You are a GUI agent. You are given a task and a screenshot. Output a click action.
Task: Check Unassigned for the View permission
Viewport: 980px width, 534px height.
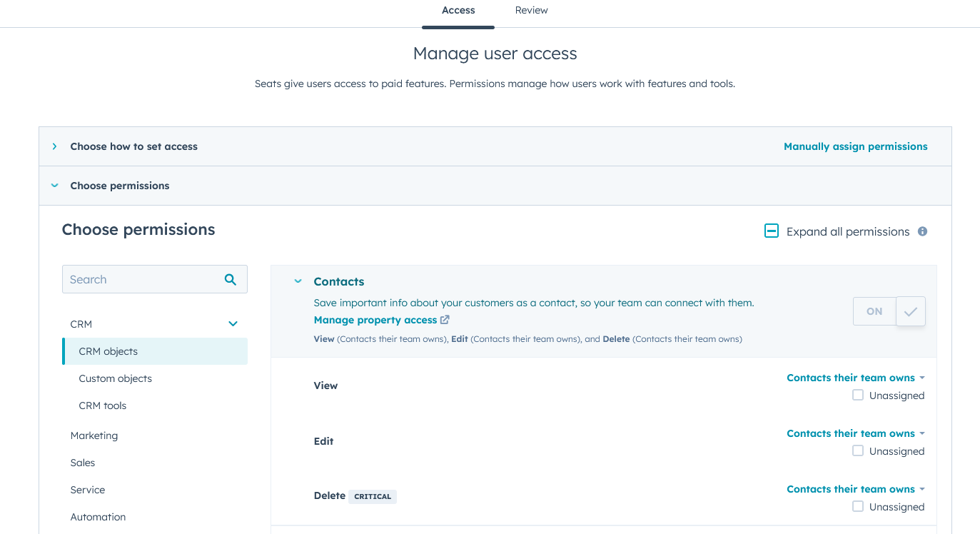[857, 395]
